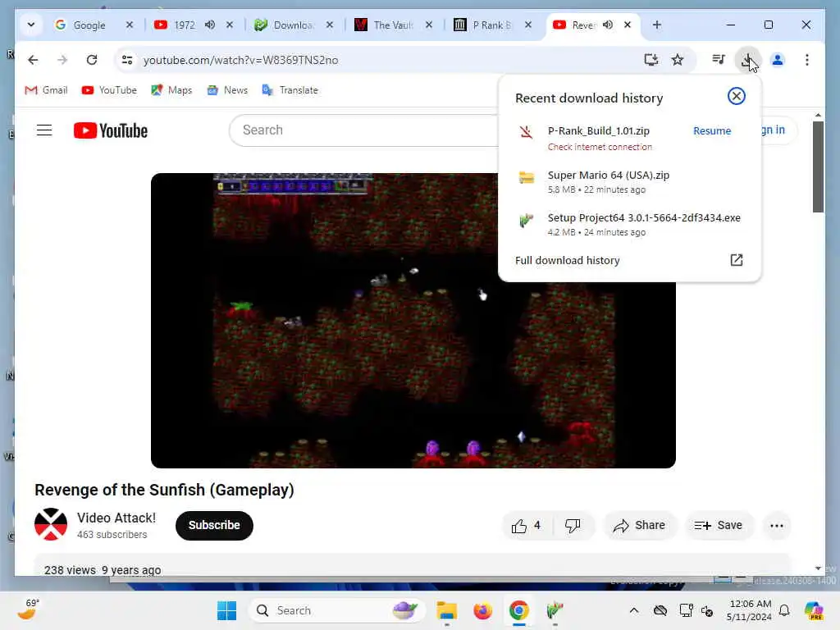Open the YouTube hamburger guide menu
840x630 pixels.
point(44,130)
